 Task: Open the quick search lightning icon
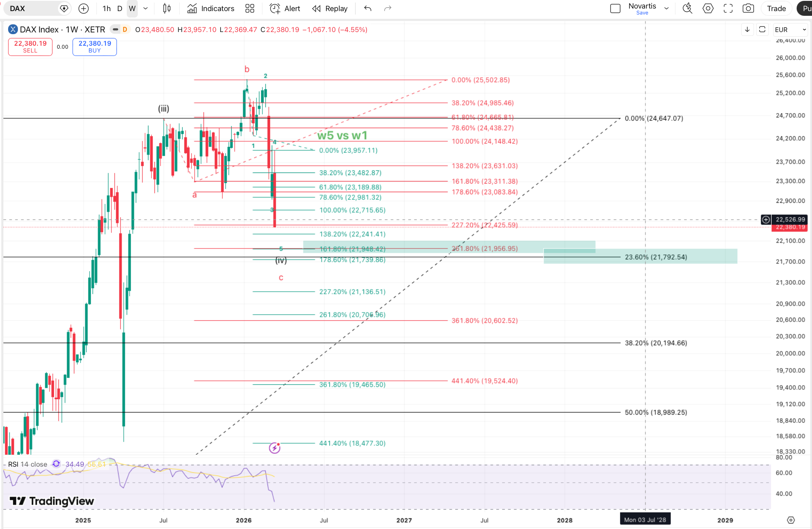click(687, 9)
